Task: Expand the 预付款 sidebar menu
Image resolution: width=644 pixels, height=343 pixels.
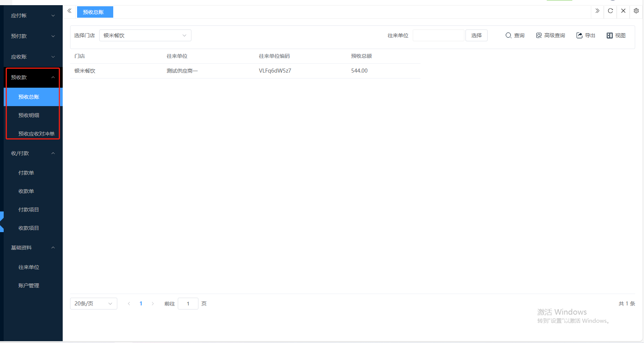Action: coord(33,36)
